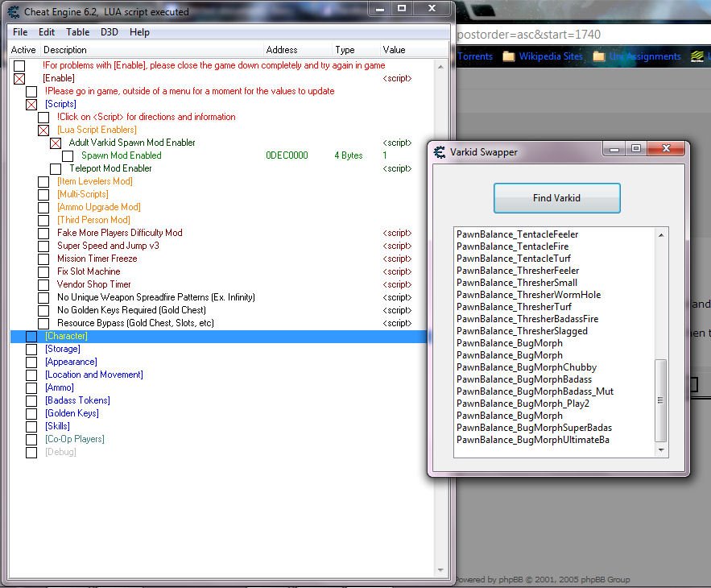Screen dimensions: 711x588
Task: Enable the Fix Slot Machine checkbox
Action: tap(43, 272)
